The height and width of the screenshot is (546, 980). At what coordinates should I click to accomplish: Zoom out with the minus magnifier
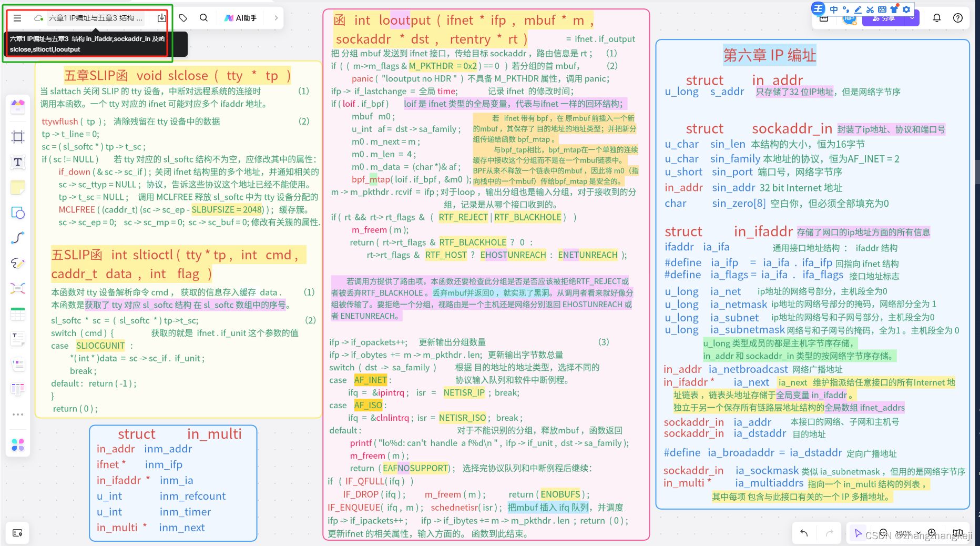tap(884, 533)
